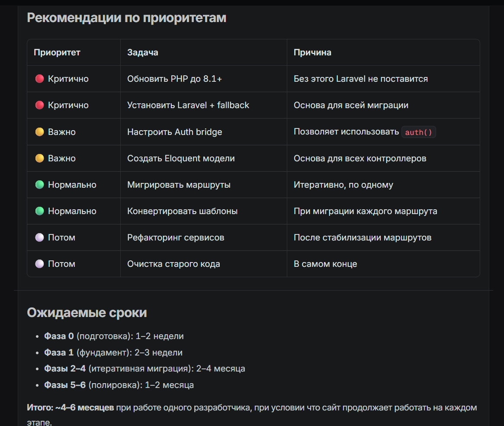Click the yellow circle in the Auth bridge row
Image resolution: width=504 pixels, height=426 pixels.
coord(40,132)
